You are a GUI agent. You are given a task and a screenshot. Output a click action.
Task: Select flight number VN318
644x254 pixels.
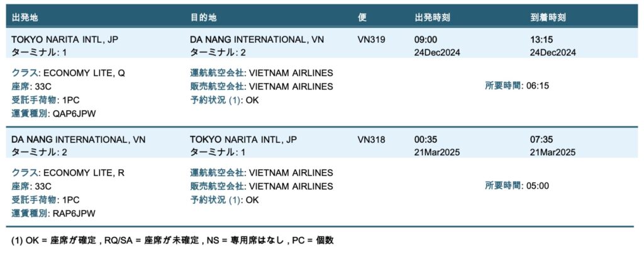click(x=371, y=140)
